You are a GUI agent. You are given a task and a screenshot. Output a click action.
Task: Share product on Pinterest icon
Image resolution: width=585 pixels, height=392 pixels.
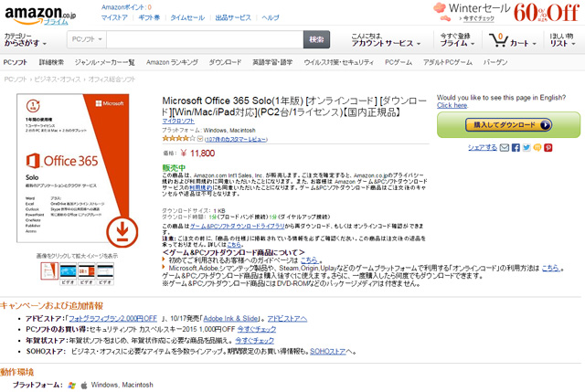click(x=548, y=148)
